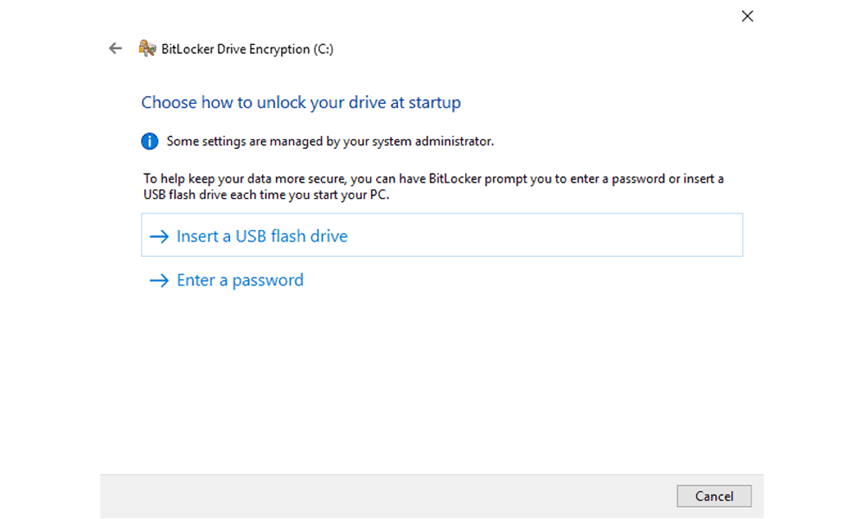Viewport: 865px width, 519px height.
Task: Click empty space inside the highlighted USB option box
Action: pos(546,236)
